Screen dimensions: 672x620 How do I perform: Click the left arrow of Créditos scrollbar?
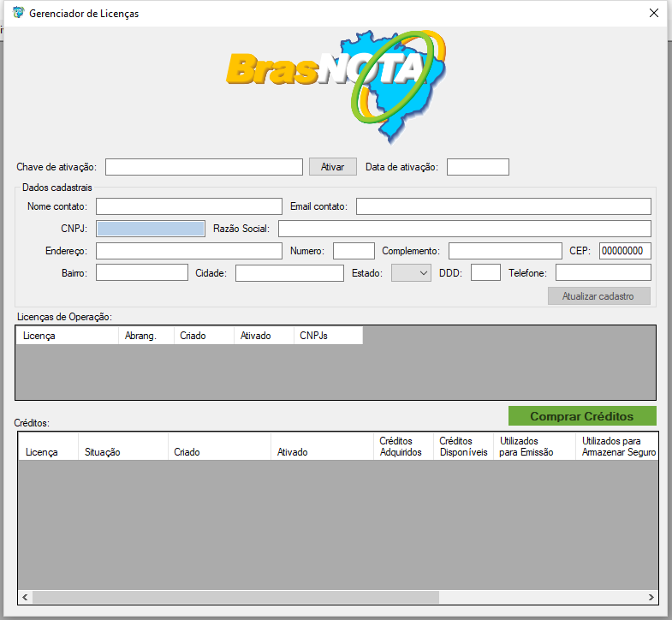[25, 597]
